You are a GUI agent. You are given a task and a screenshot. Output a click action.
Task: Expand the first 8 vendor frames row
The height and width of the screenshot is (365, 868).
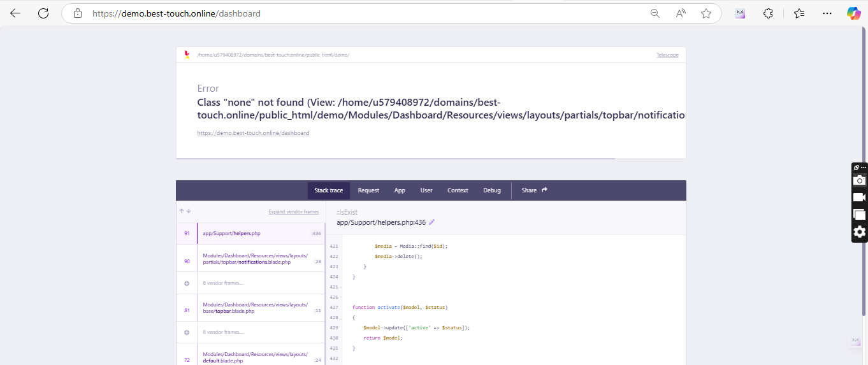pos(222,283)
